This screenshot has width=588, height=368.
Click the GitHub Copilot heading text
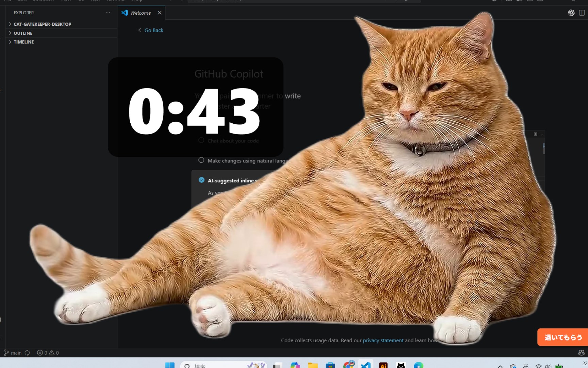(229, 74)
